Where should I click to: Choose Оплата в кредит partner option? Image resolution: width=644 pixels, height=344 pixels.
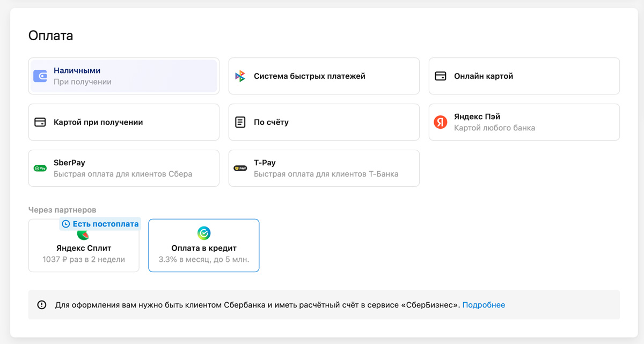[204, 245]
